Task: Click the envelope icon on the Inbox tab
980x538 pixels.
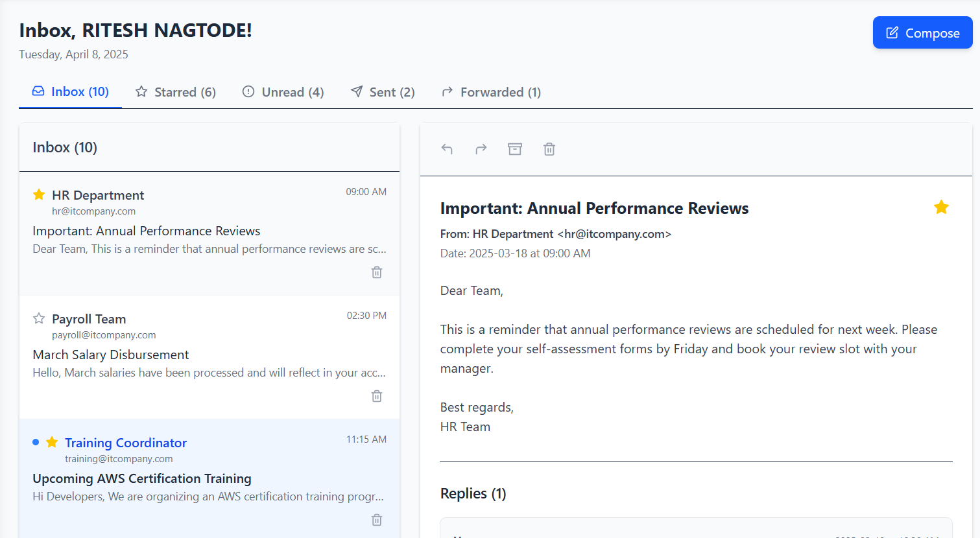Action: (x=40, y=91)
